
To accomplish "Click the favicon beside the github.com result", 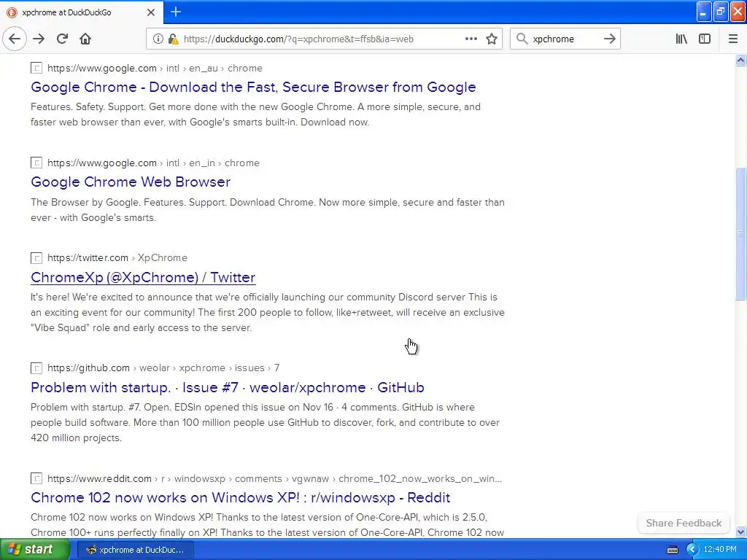I will [x=36, y=368].
